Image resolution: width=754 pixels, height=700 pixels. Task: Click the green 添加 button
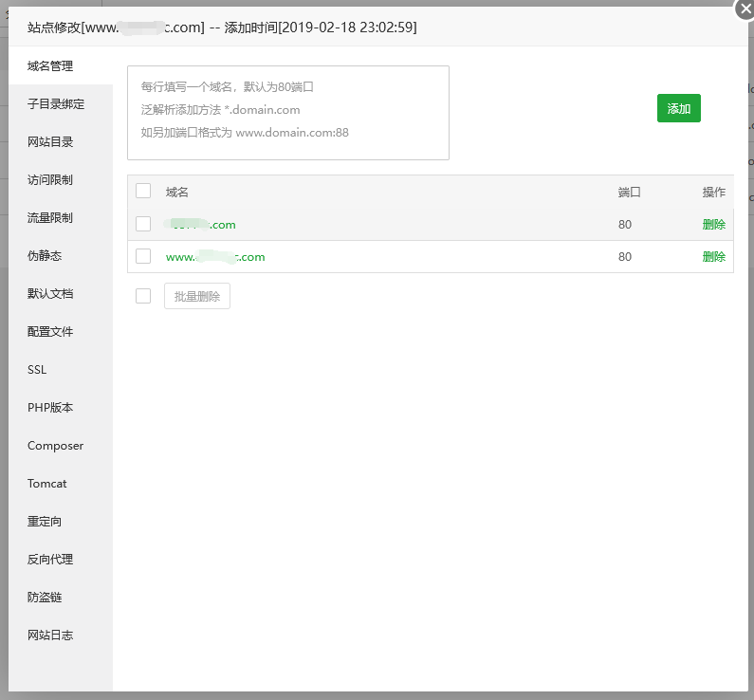[x=678, y=108]
